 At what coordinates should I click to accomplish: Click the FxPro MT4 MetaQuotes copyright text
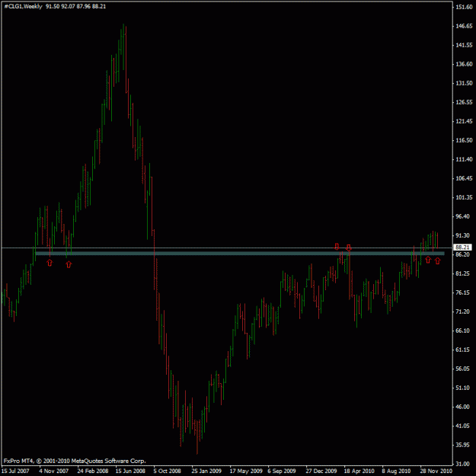coord(75,461)
